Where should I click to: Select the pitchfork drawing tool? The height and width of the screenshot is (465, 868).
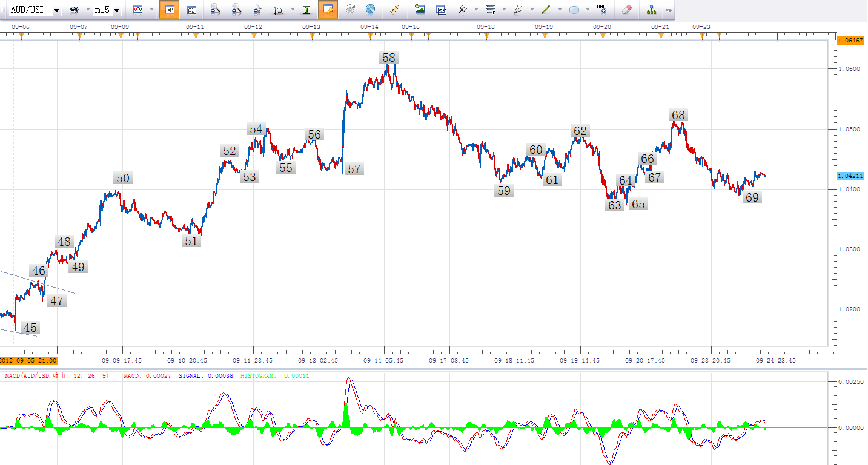(x=463, y=10)
